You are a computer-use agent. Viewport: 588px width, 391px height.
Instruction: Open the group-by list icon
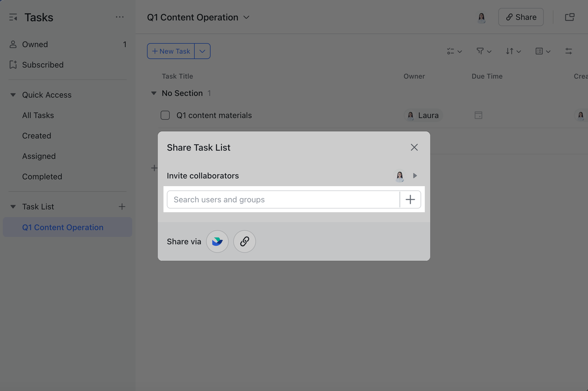tap(540, 51)
